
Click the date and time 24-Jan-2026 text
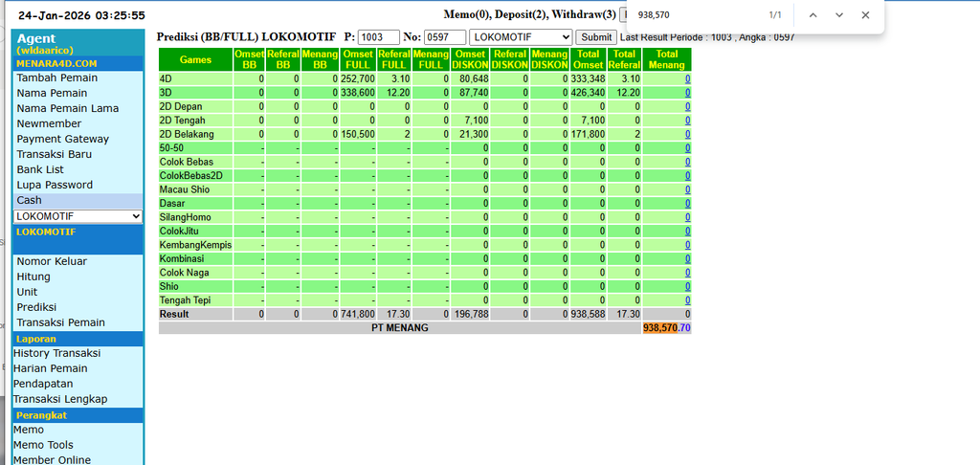[x=81, y=15]
